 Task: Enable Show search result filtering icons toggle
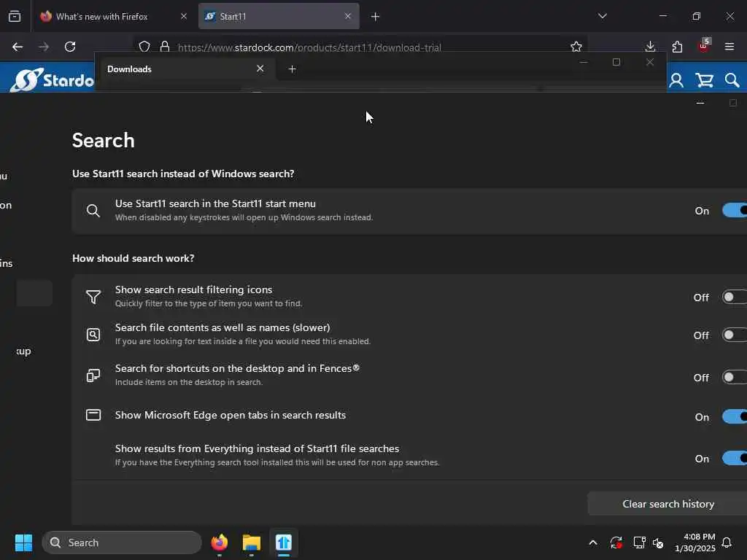coord(734,297)
